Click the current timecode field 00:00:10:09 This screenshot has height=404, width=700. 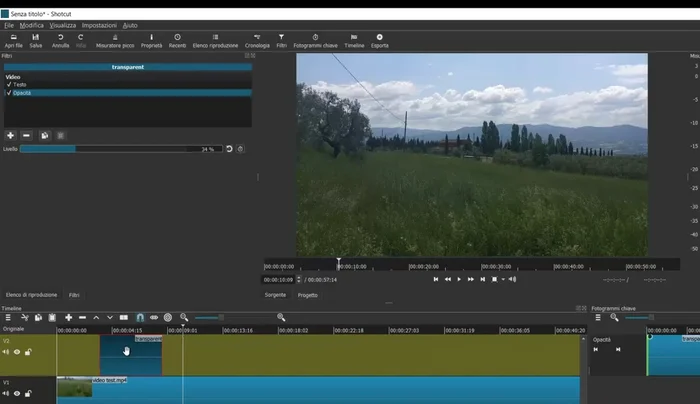[x=278, y=280]
